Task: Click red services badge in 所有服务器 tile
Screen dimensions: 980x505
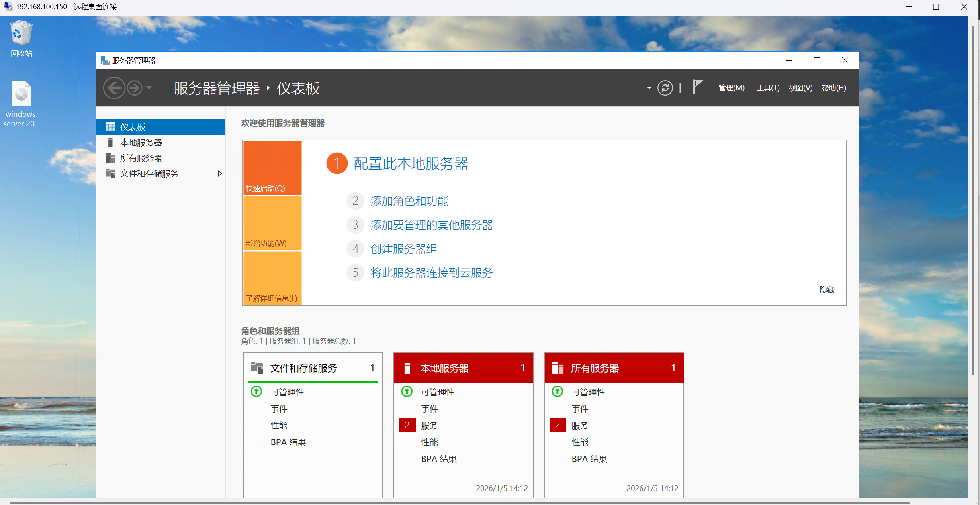Action: (557, 425)
